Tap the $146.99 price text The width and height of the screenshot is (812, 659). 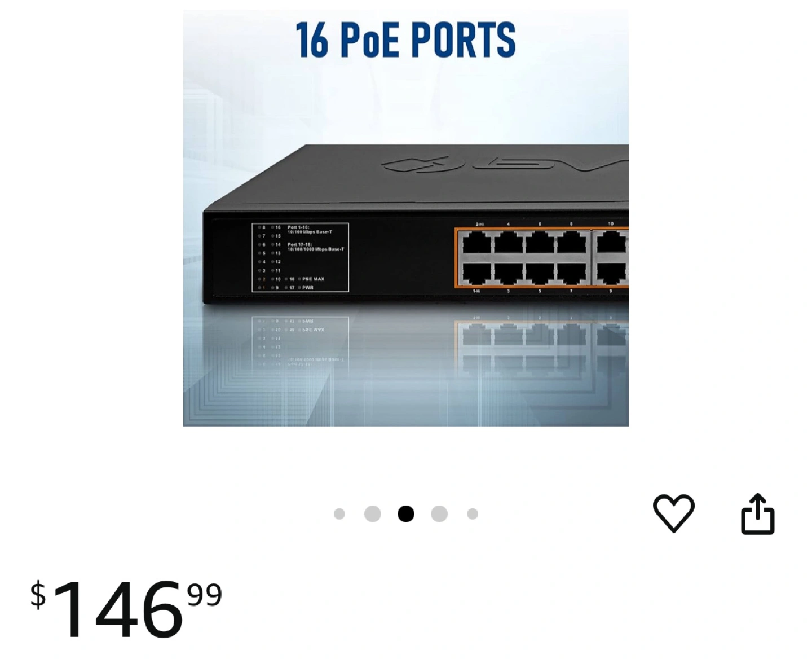coord(126,608)
